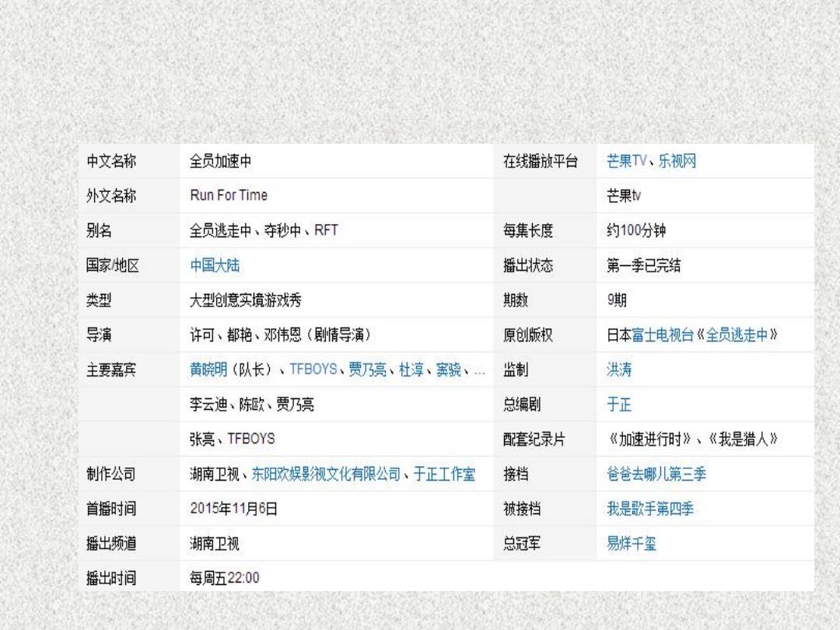This screenshot has height=630, width=840.
Task: Open the 富士电视台 link
Action: click(663, 334)
